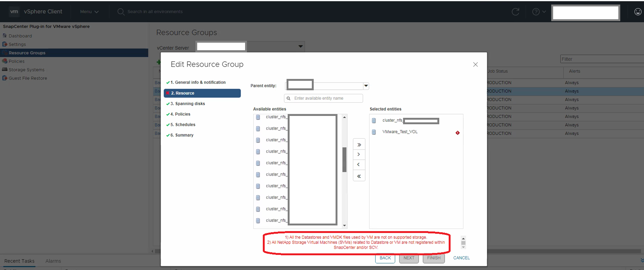Click the move all right double-arrow button

tap(359, 145)
